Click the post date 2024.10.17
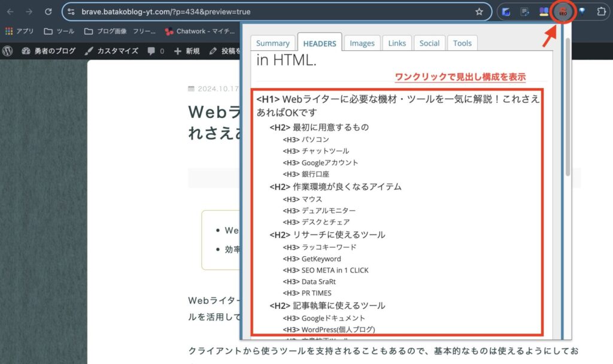 [x=214, y=89]
